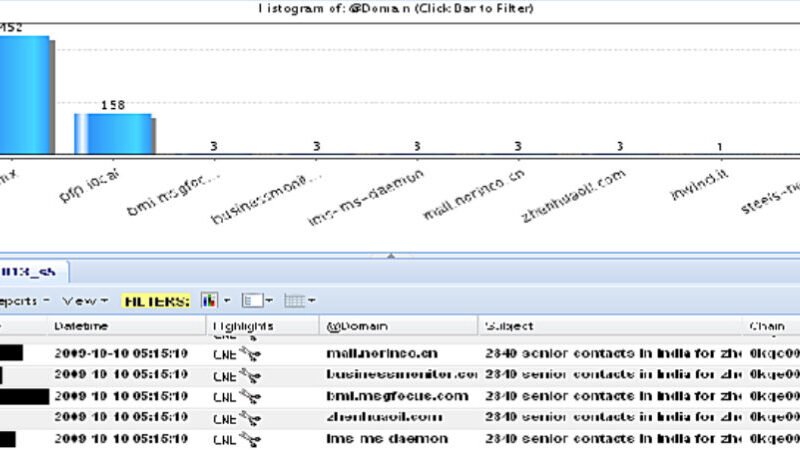Click the panel layout icon in the toolbar
Screen dimensions: 800x450
pos(251,300)
